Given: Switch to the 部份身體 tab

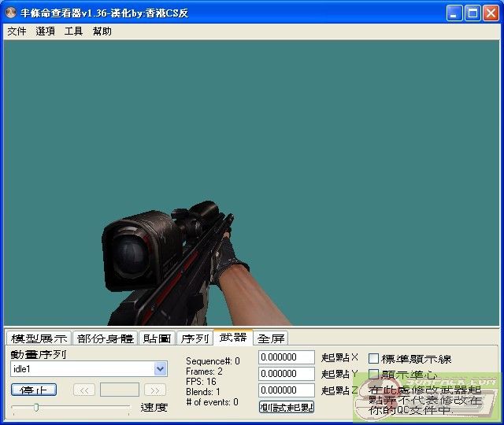Looking at the screenshot, I should [106, 338].
